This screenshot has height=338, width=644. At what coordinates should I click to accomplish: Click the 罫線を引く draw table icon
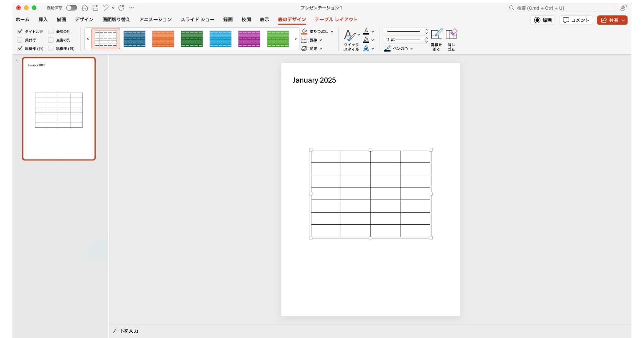(x=436, y=35)
